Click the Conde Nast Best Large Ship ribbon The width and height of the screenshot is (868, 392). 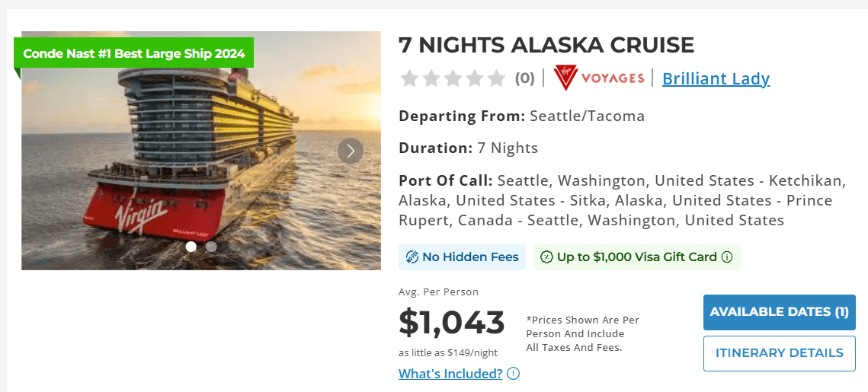point(134,53)
